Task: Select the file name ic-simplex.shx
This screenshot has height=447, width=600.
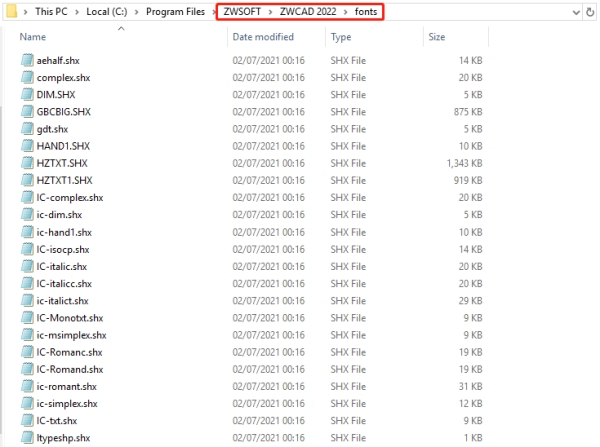Action: [67, 404]
